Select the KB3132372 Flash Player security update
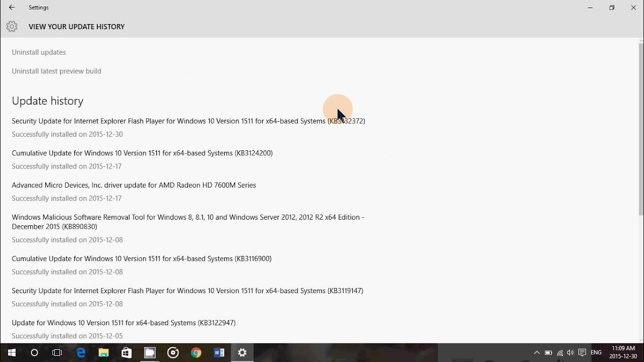644x362 pixels. pyautogui.click(x=188, y=121)
